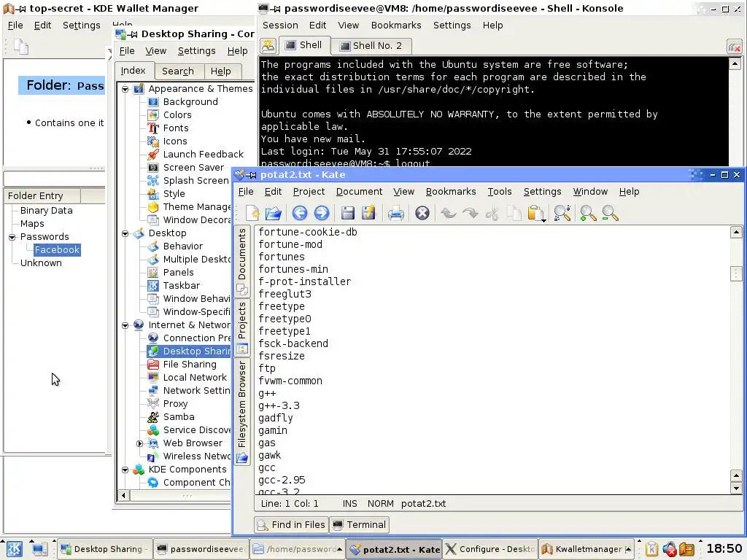This screenshot has width=747, height=560.
Task: Open the KDE K menu launcher
Action: tap(14, 549)
